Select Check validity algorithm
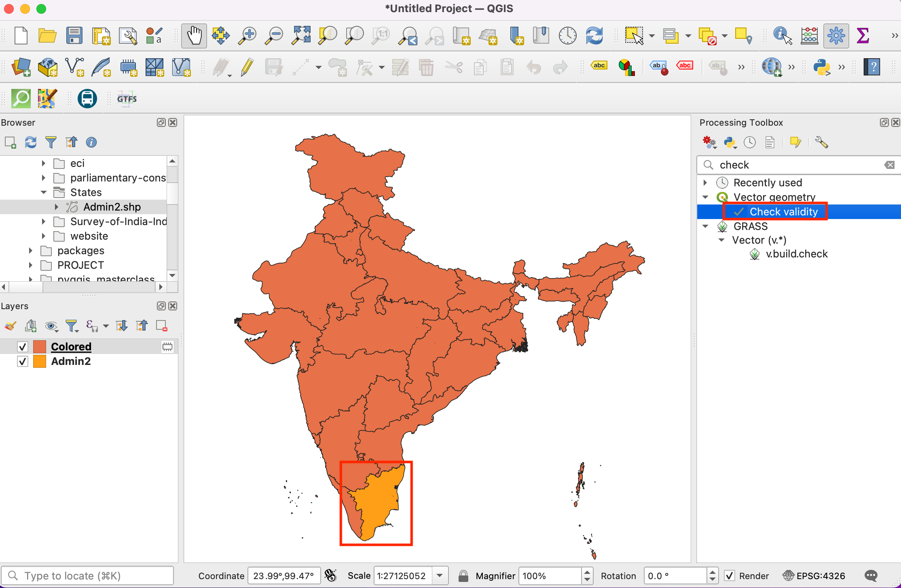 pyautogui.click(x=783, y=212)
